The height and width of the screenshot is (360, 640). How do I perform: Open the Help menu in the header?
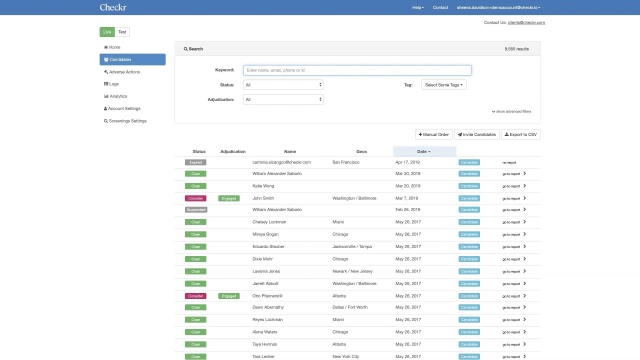(418, 7)
